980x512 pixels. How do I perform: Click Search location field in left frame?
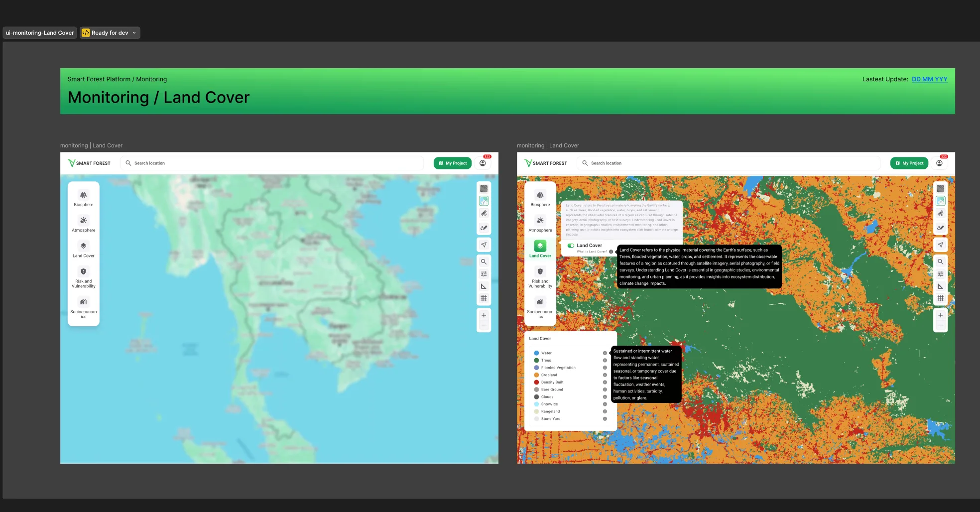point(272,163)
